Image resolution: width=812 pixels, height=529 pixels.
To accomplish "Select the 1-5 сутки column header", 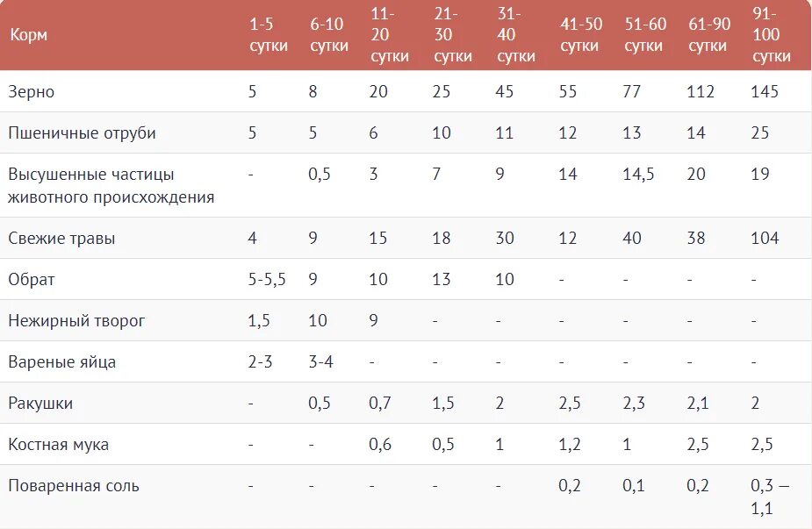I will (x=269, y=35).
